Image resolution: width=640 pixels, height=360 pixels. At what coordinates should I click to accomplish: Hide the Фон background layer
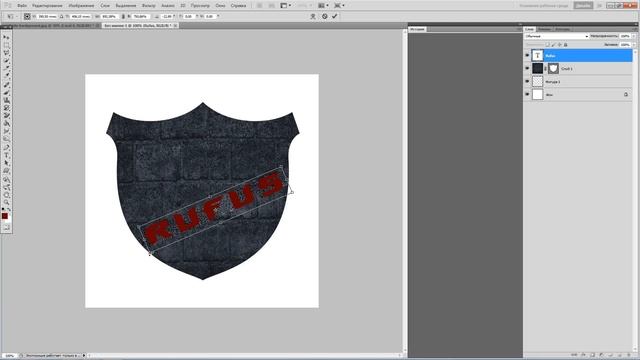click(x=527, y=94)
